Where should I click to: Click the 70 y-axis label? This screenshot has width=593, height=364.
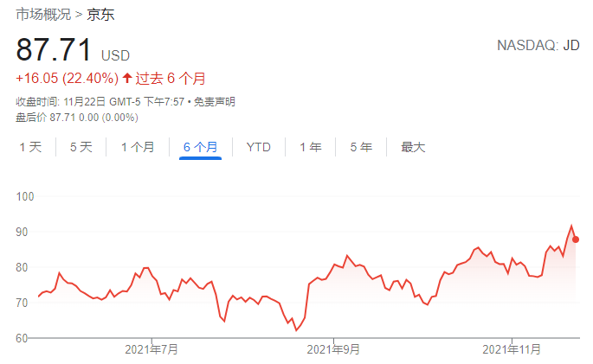pyautogui.click(x=22, y=303)
